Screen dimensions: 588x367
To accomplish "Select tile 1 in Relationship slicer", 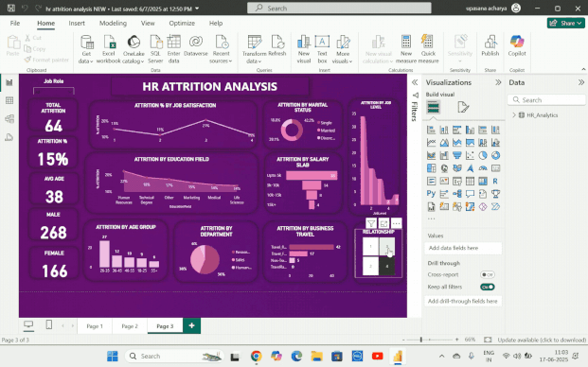I will click(370, 247).
